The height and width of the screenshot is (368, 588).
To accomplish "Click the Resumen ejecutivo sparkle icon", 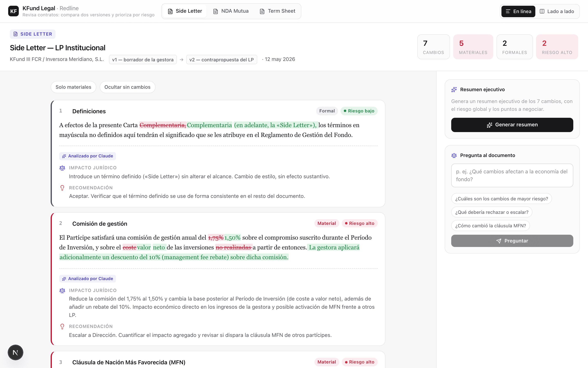I will (x=454, y=90).
